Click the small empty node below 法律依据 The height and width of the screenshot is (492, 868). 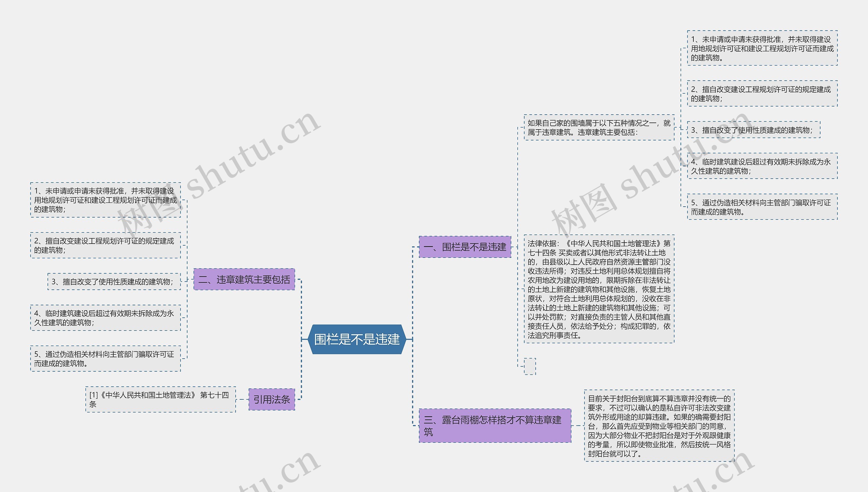point(530,366)
